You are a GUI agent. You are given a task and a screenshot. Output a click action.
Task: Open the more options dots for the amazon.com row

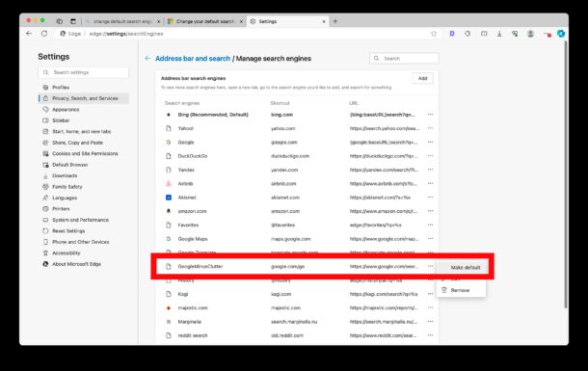[x=430, y=211]
